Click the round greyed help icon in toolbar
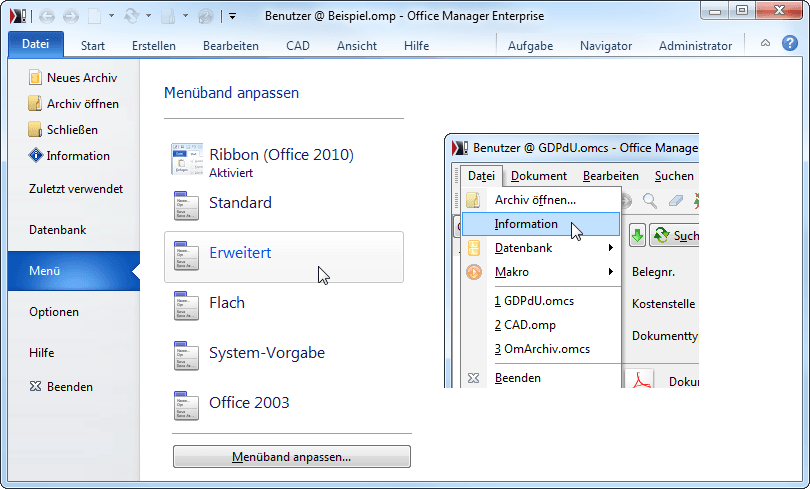The width and height of the screenshot is (810, 489). [x=206, y=17]
